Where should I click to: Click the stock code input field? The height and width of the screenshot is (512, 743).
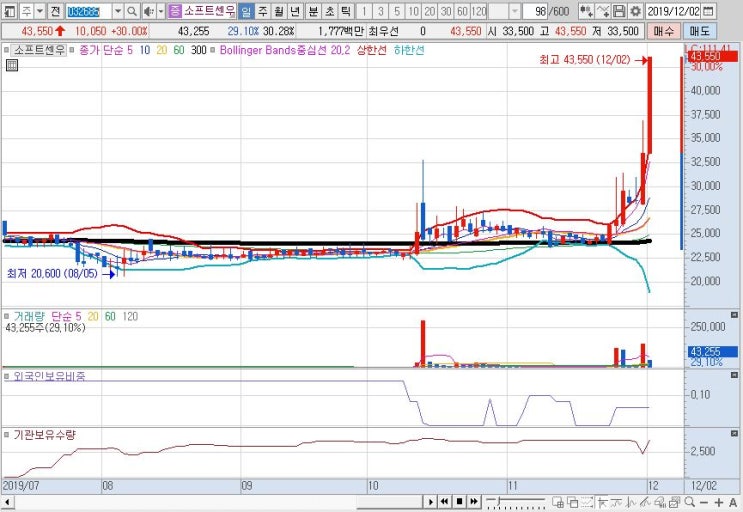pos(89,11)
